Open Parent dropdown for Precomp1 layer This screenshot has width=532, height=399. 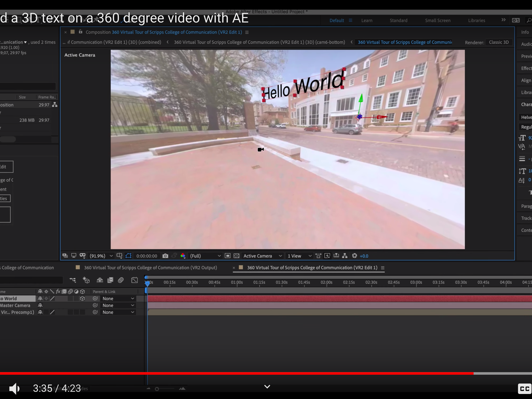tap(118, 312)
